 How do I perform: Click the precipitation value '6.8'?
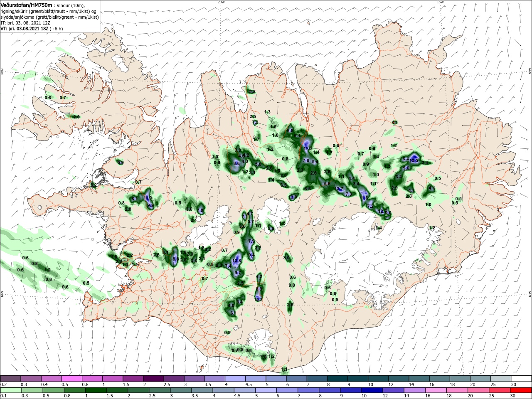(x=290, y=130)
